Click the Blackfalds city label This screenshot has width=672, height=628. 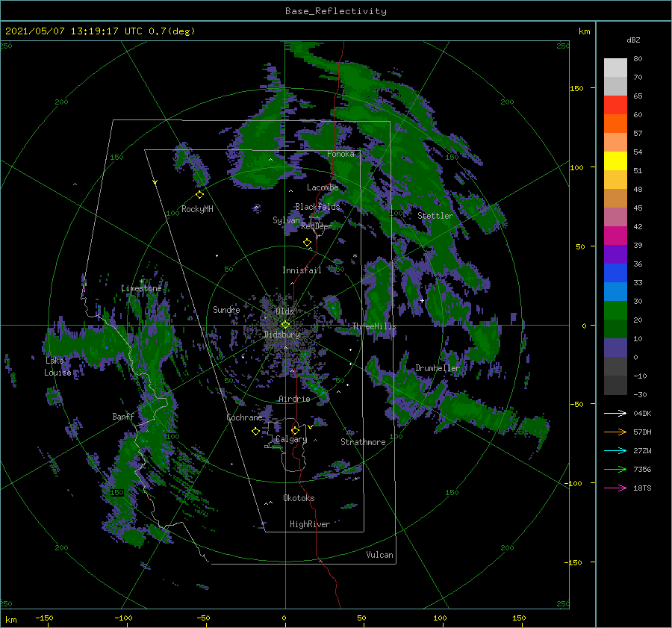[x=317, y=207]
